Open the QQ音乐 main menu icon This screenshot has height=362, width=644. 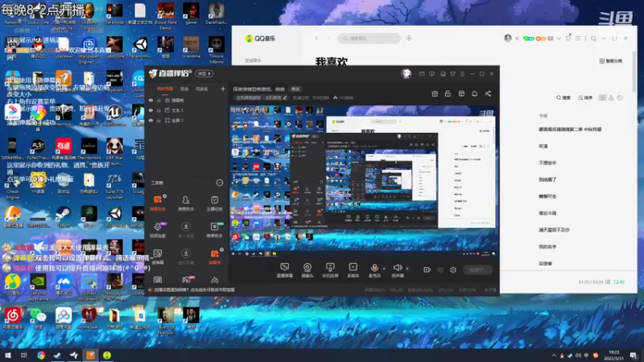pyautogui.click(x=578, y=38)
